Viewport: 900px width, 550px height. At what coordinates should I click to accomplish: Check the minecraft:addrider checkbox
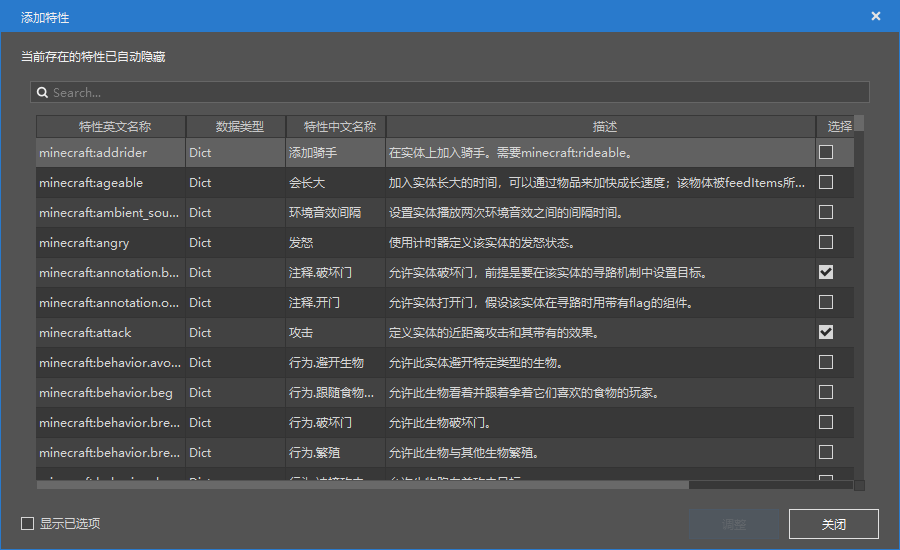click(x=826, y=152)
